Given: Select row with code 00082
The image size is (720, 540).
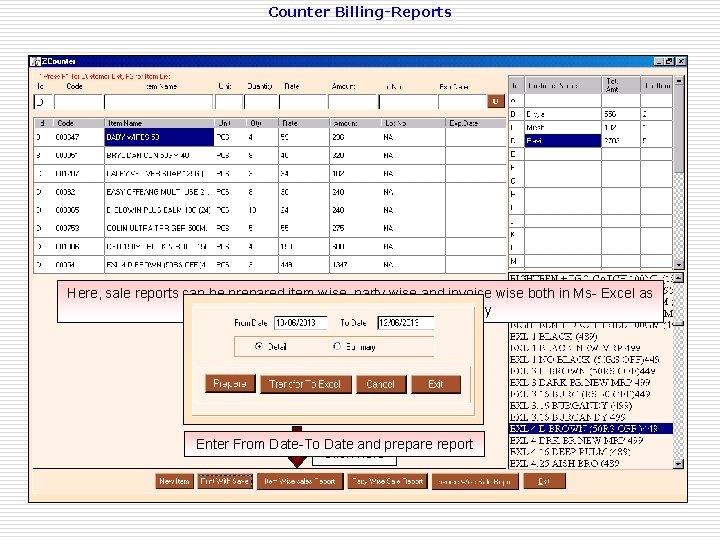Looking at the screenshot, I should 270,192.
